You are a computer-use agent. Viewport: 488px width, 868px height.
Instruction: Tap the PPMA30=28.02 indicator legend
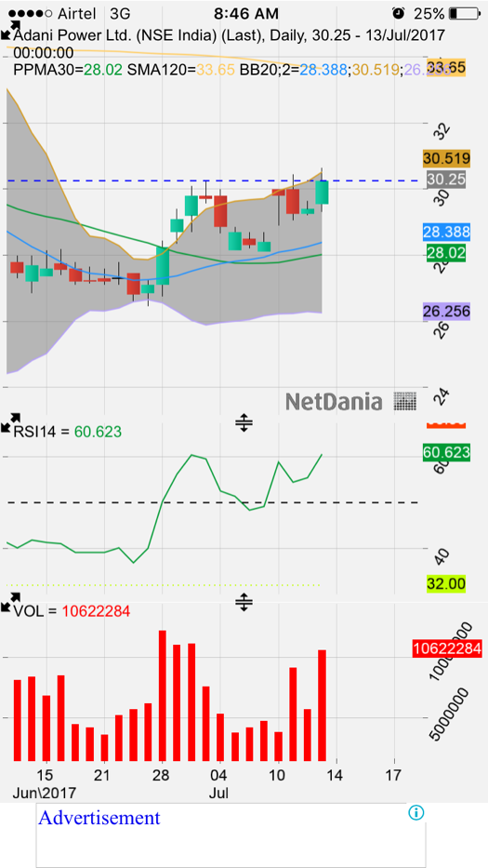click(x=67, y=70)
